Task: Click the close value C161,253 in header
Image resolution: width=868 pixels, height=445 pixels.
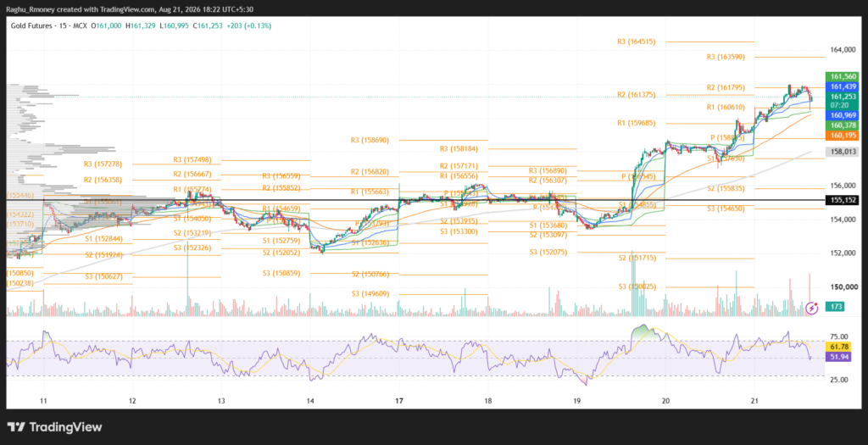Action: coord(208,25)
